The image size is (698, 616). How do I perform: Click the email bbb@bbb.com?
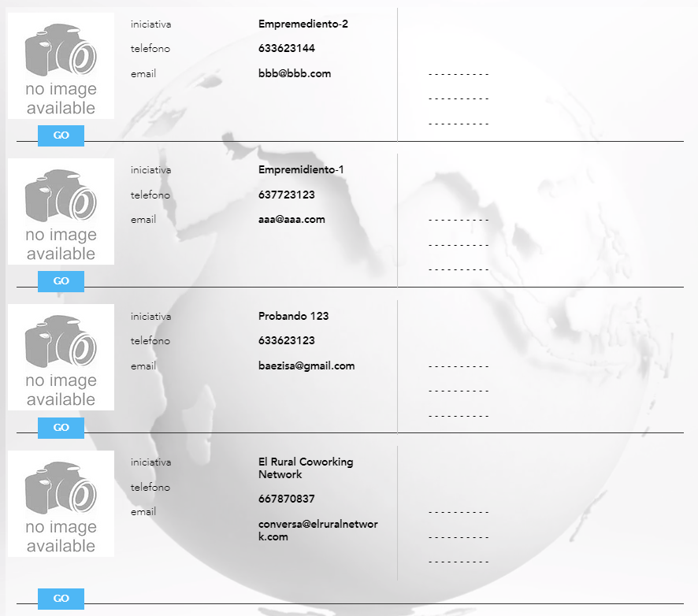295,73
